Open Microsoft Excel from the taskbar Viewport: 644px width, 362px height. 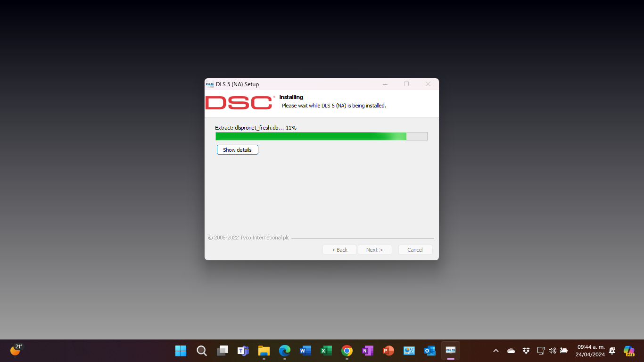click(x=326, y=351)
